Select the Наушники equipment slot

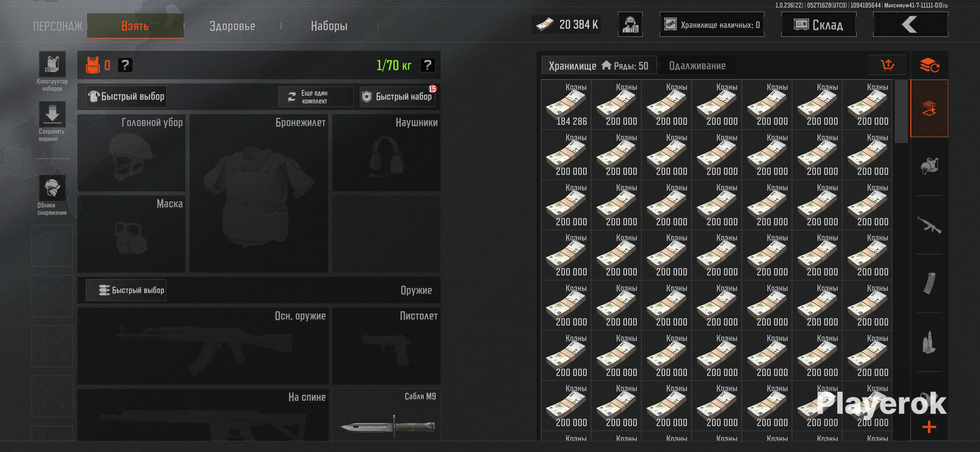(386, 153)
